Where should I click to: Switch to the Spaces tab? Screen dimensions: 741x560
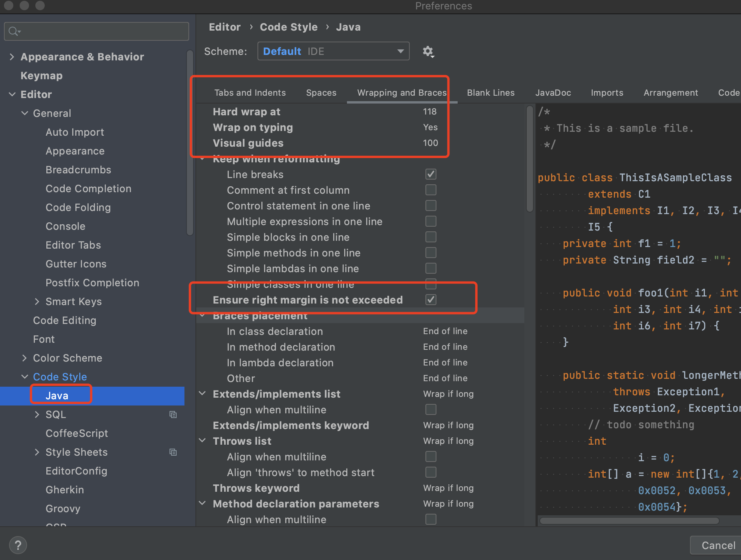pyautogui.click(x=321, y=93)
